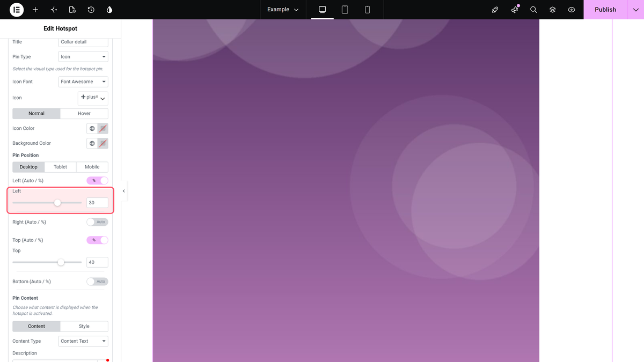This screenshot has width=644, height=362.
Task: Click the Pin Position section label
Action: pos(26,156)
